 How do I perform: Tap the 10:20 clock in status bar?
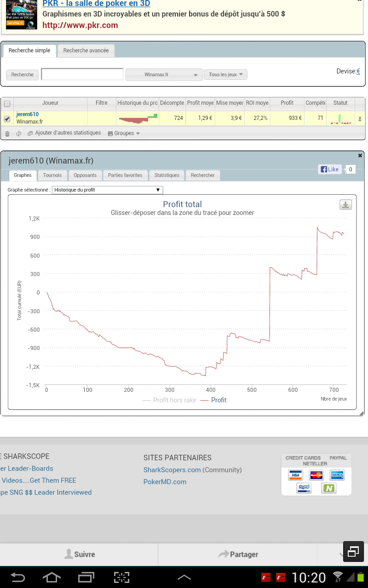(309, 577)
